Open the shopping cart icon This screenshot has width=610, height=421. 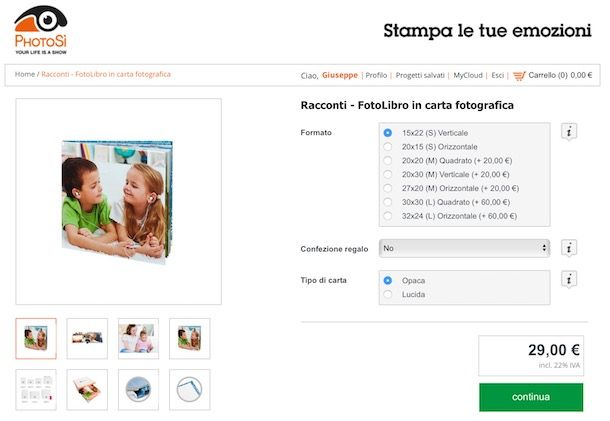tap(519, 75)
